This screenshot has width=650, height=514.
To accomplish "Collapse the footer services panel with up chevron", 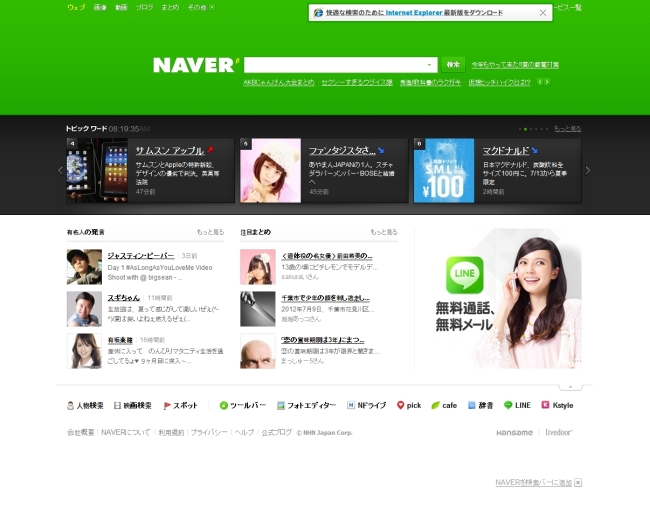I will [570, 387].
